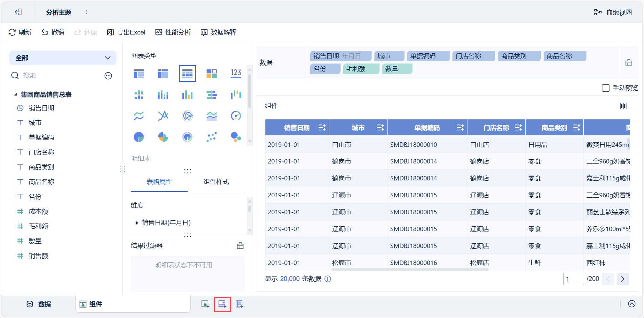Open the 全部 field filter dropdown
Viewport: 644px width, 318px height.
tap(63, 58)
